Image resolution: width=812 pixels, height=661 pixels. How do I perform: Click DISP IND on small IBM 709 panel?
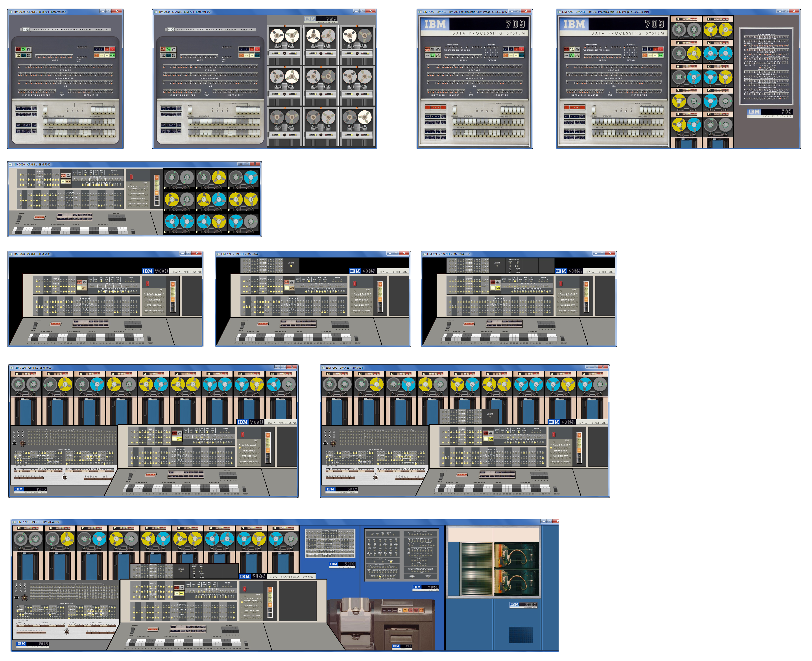(443, 137)
